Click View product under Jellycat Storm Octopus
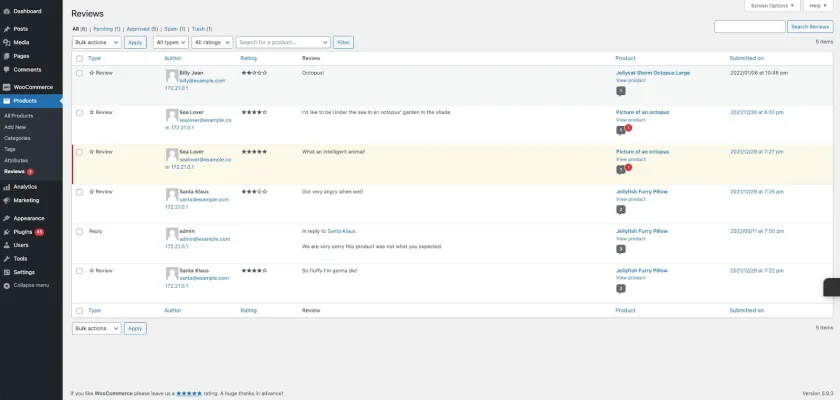Viewport: 840px width, 400px height. pos(631,80)
